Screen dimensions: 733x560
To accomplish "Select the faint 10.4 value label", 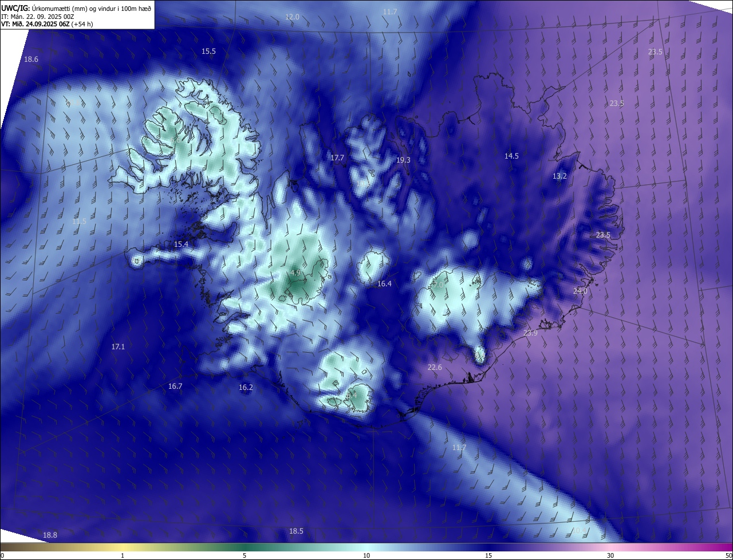I will tap(580, 531).
